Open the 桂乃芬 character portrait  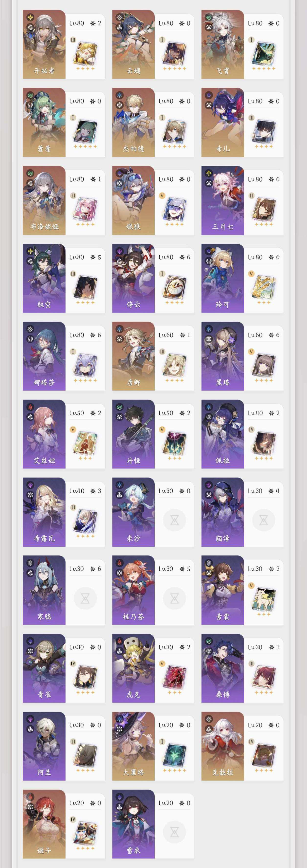(133, 590)
